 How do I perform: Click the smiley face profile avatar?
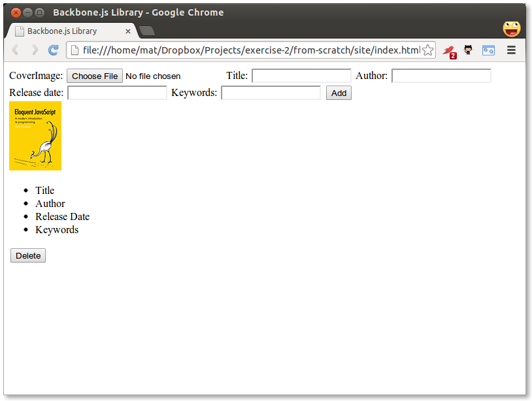pyautogui.click(x=511, y=29)
